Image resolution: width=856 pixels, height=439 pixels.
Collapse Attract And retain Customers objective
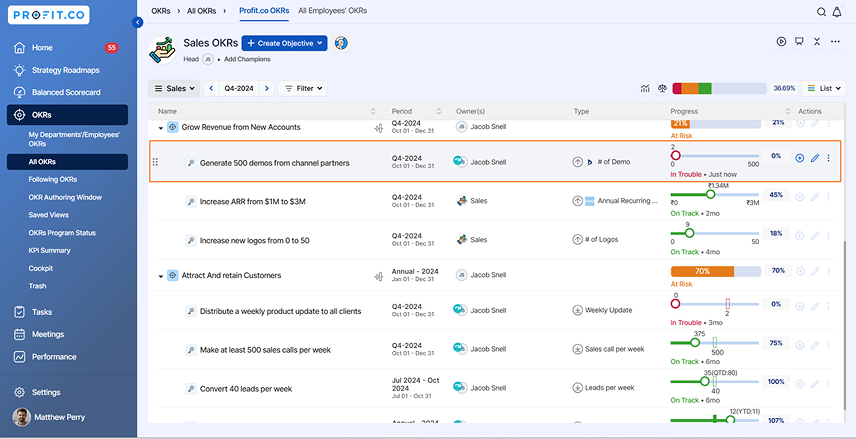[x=161, y=277]
